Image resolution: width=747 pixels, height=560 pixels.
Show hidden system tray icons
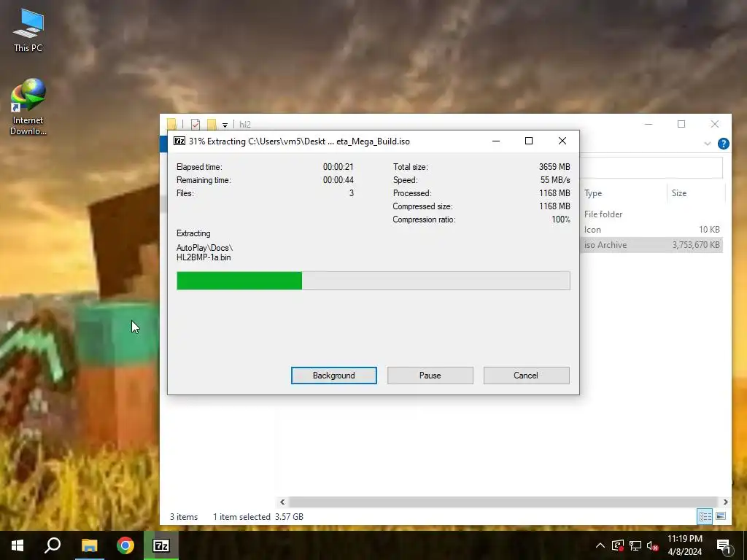(600, 545)
